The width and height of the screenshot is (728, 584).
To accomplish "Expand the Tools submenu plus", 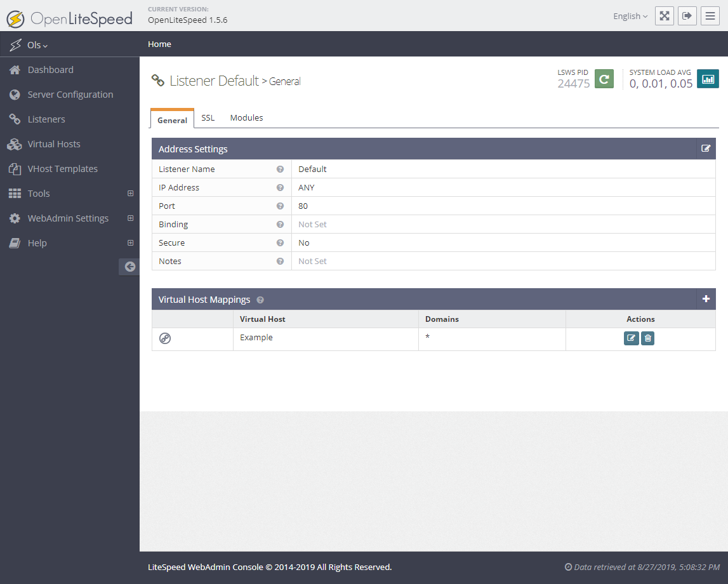I will coord(131,194).
